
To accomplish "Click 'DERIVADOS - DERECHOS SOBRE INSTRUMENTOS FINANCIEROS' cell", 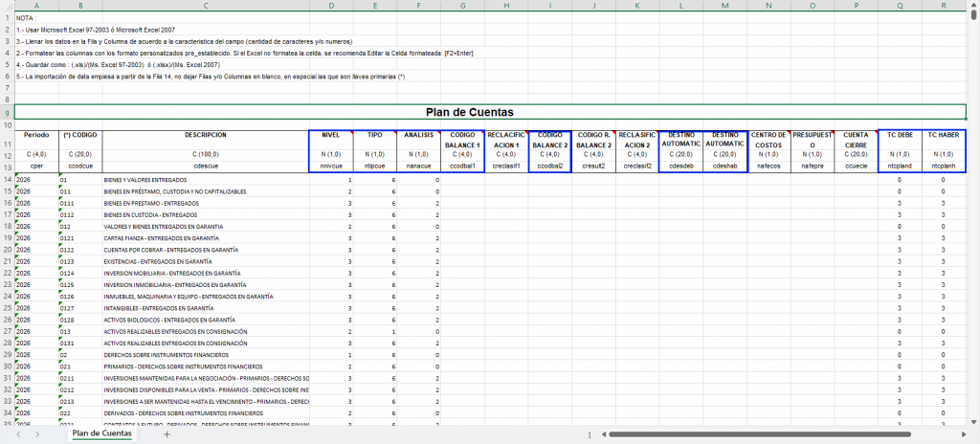I will [206, 413].
